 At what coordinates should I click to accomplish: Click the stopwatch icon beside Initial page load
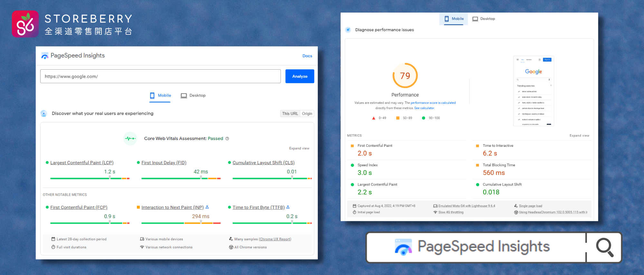355,212
